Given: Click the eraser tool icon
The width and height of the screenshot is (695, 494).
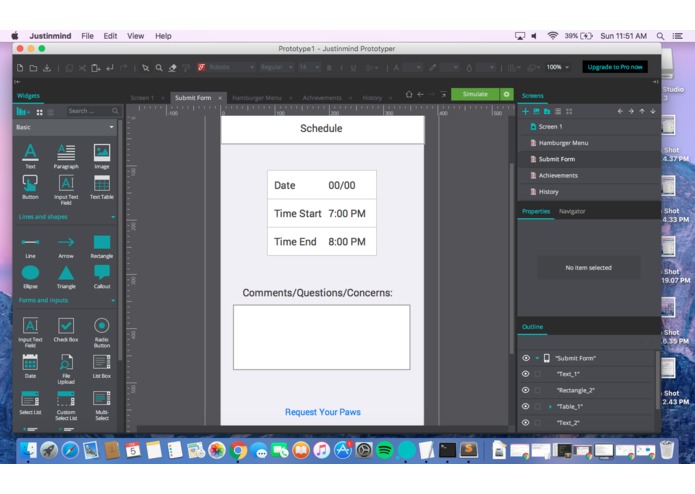Looking at the screenshot, I should tap(172, 67).
